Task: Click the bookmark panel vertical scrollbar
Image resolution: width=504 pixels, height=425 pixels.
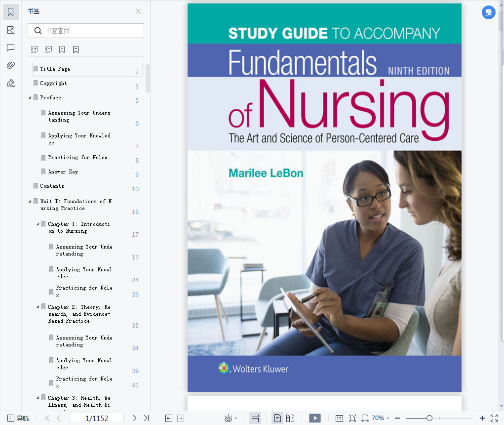Action: tap(148, 78)
